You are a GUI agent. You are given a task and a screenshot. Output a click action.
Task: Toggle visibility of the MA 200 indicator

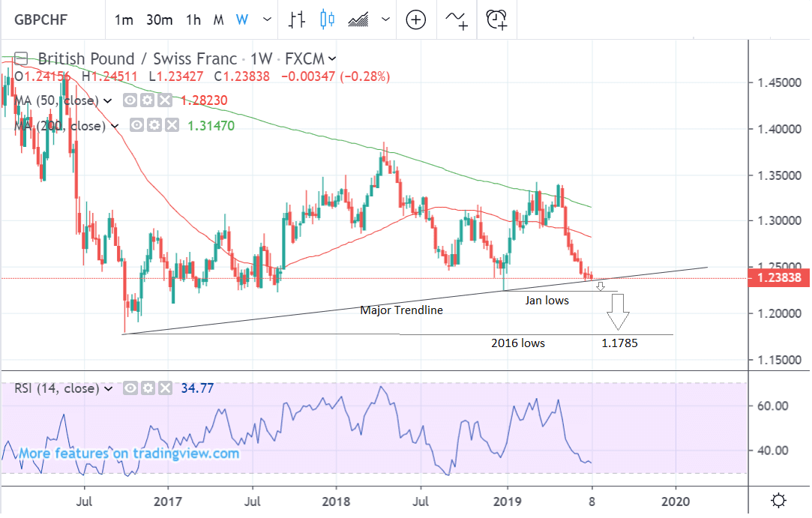point(138,126)
